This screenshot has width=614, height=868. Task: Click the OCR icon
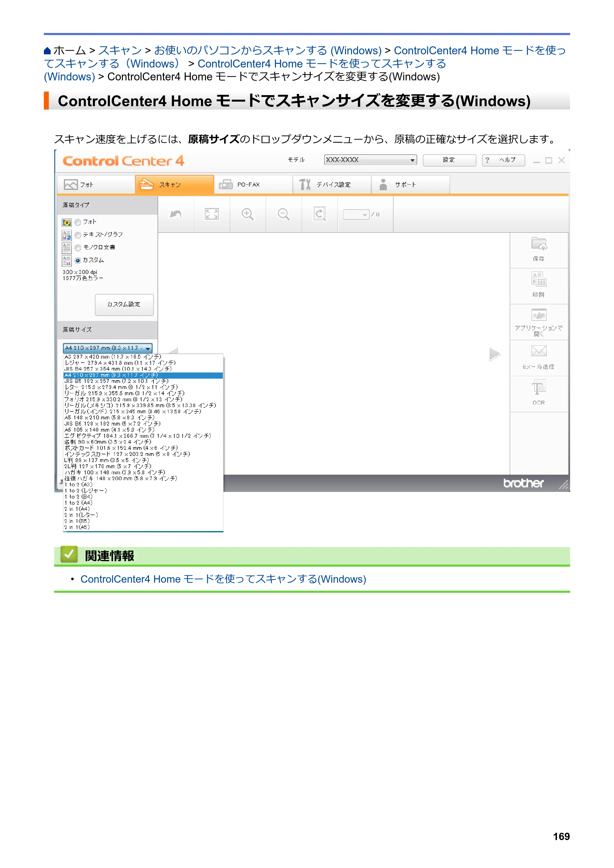(539, 388)
